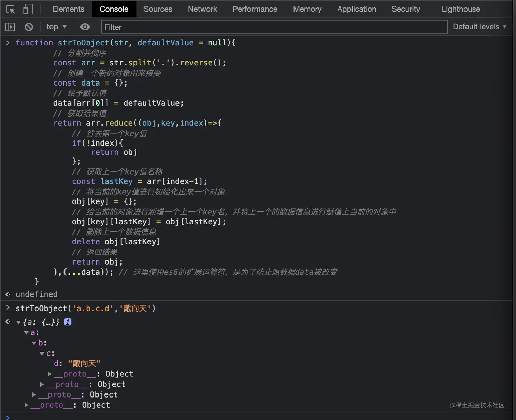Click the const arr = str.split line
The width and height of the screenshot is (516, 420).
tap(140, 63)
